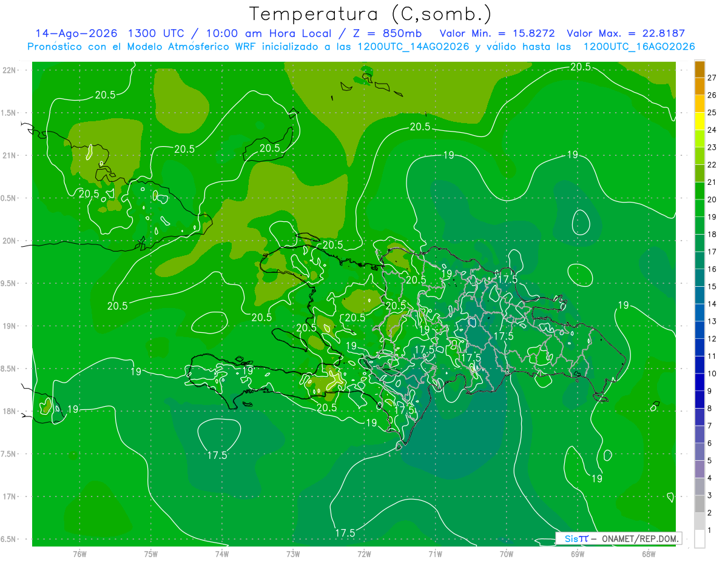
Task: Click legend value label "23"
Action: point(712,147)
